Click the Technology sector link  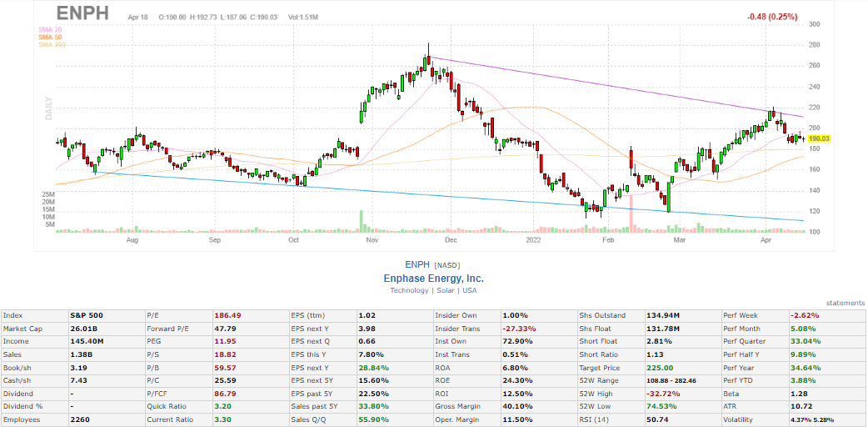tap(409, 290)
